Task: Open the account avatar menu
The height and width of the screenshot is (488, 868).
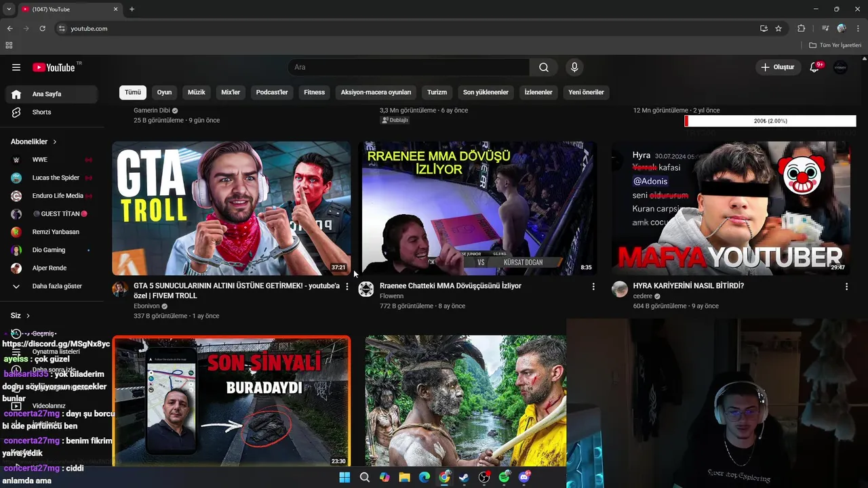Action: coord(840,67)
